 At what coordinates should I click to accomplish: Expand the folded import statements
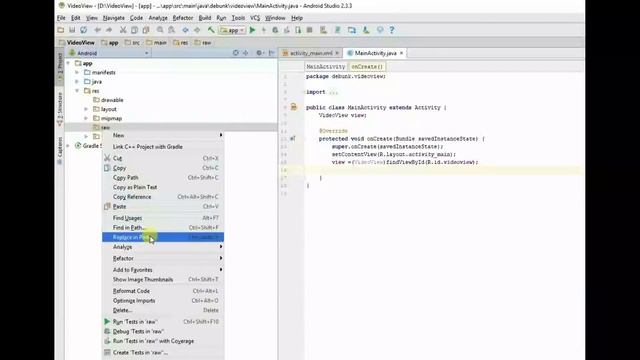pos(333,92)
